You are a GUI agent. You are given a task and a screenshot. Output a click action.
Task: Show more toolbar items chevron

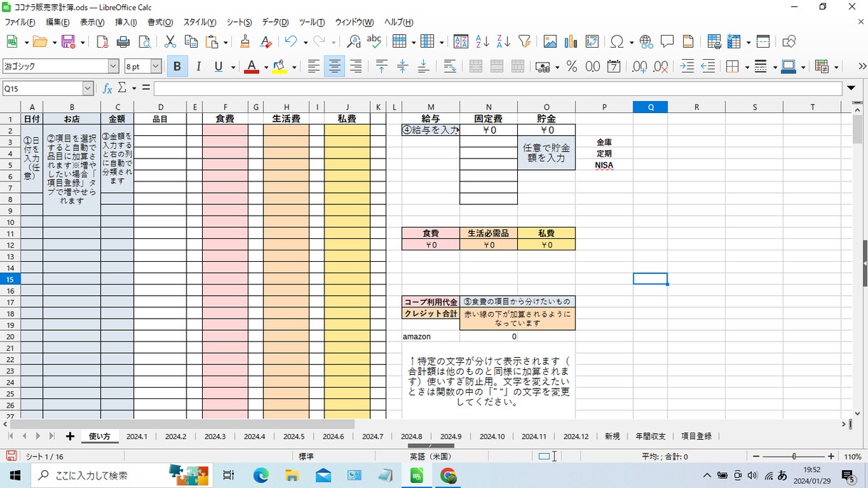862,67
